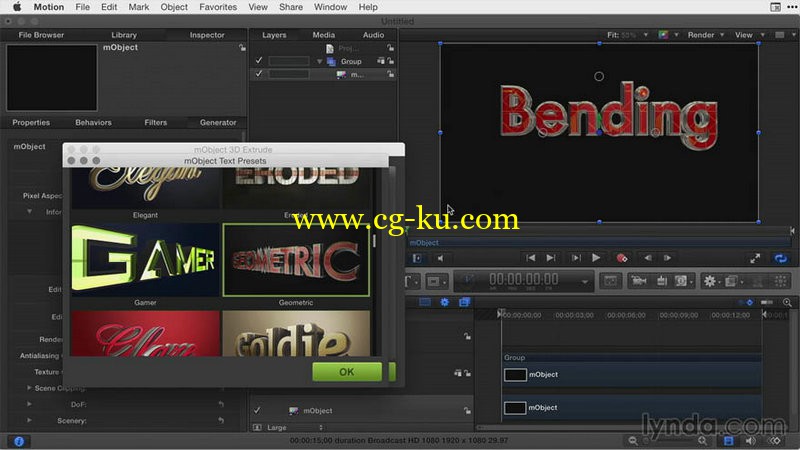Toggle lock icon on the Group layer
This screenshot has width=800, height=450.
point(390,61)
